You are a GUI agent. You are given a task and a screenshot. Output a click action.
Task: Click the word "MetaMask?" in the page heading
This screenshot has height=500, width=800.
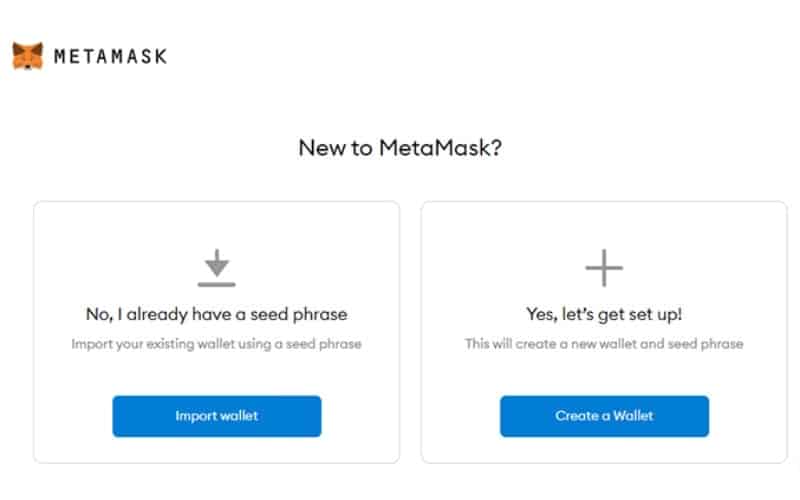(440, 148)
